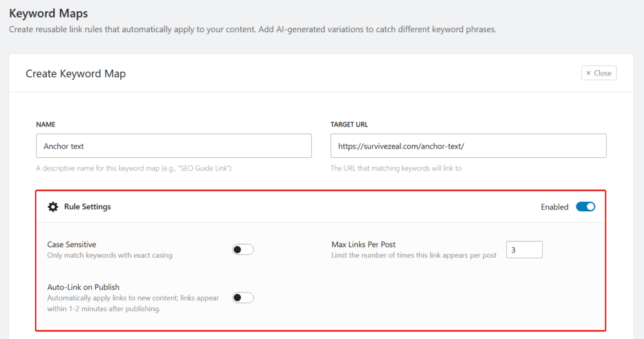Click the helper text under Name field
Viewport: 644px width, 339px height.
[x=133, y=169]
